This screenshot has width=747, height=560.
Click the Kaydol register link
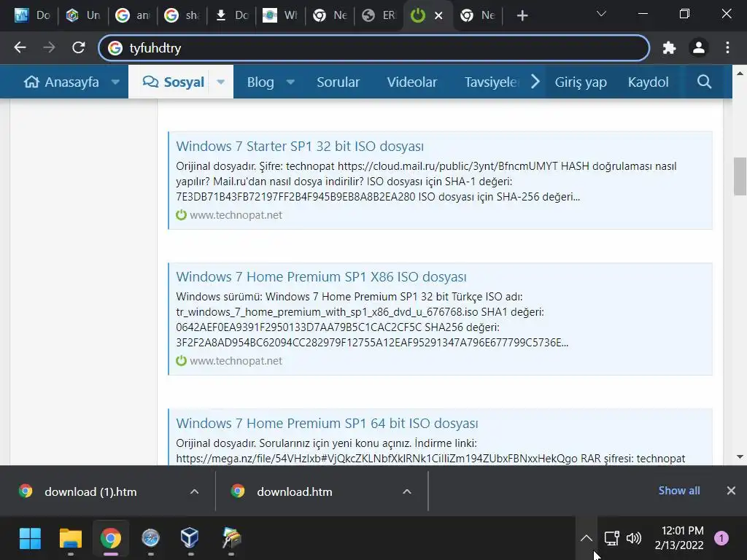[x=648, y=82]
